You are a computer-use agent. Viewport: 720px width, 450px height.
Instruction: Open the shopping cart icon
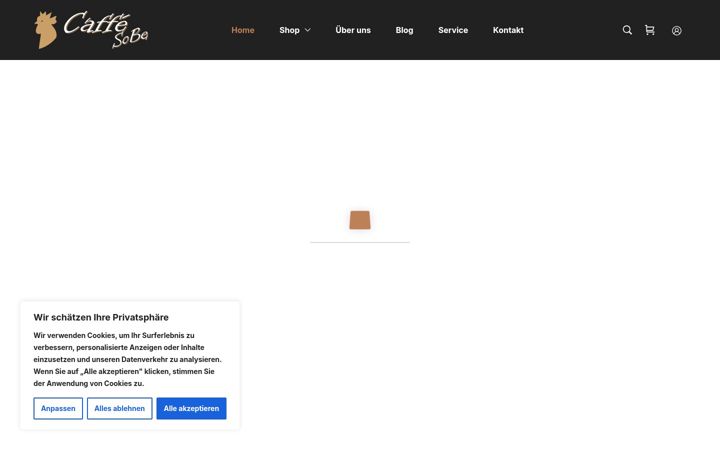point(650,30)
